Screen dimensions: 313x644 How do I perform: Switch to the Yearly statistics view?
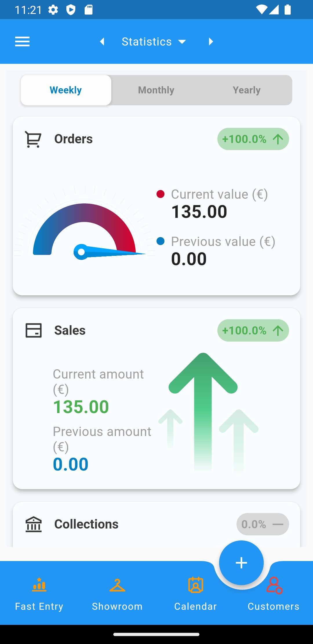pyautogui.click(x=247, y=90)
